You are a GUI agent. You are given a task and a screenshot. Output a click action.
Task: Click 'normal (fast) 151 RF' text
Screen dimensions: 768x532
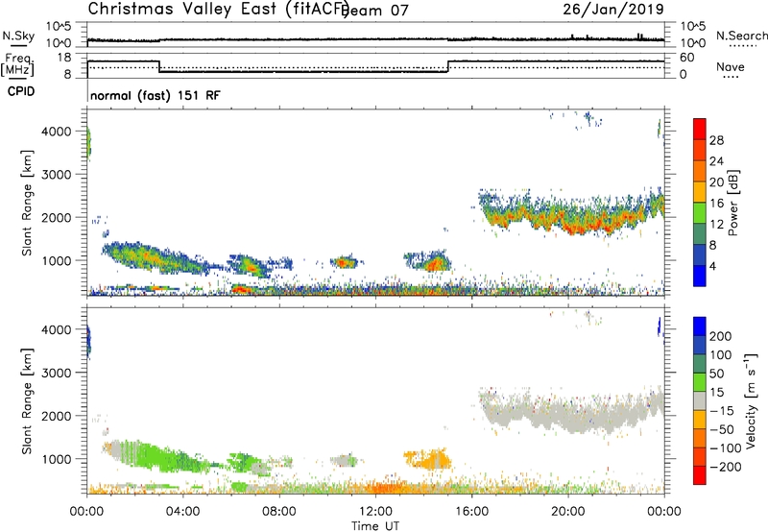point(156,95)
